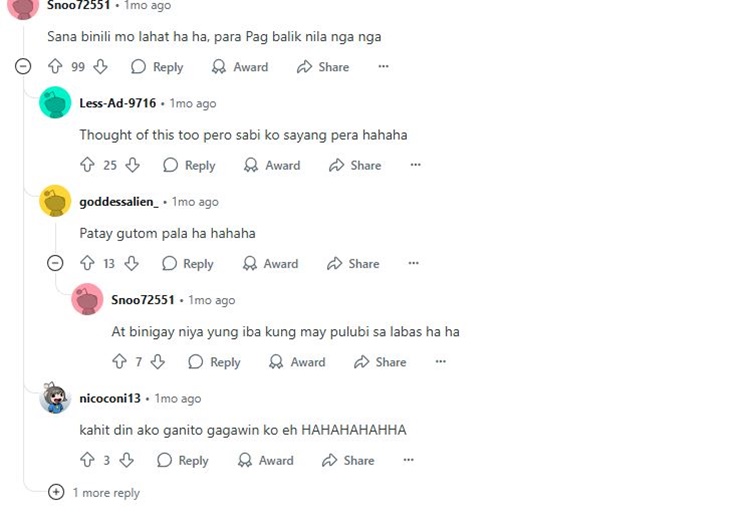This screenshot has width=750, height=526.
Task: Open more options on the 99-vote comment
Action: [384, 66]
